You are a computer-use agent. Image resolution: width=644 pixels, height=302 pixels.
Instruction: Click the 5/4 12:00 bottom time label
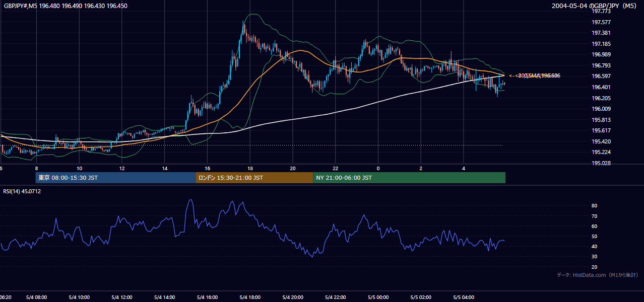tap(122, 297)
